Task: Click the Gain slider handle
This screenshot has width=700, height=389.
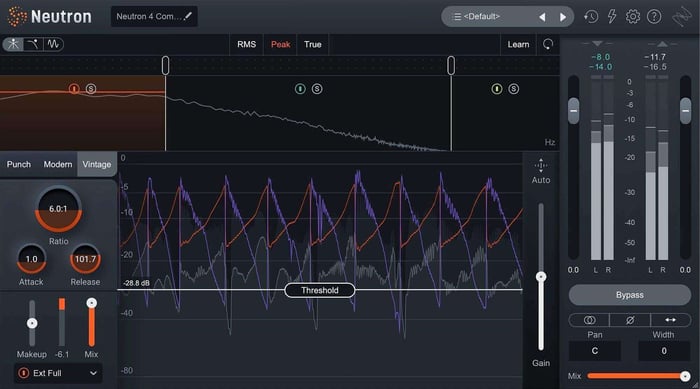Action: (x=541, y=277)
